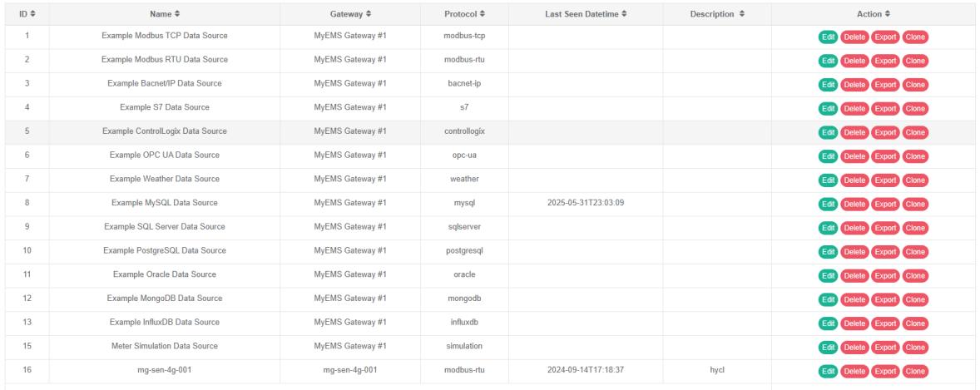This screenshot has height=390, width=980.
Task: Edit the Example MySQL Data Source row
Action: (x=828, y=203)
